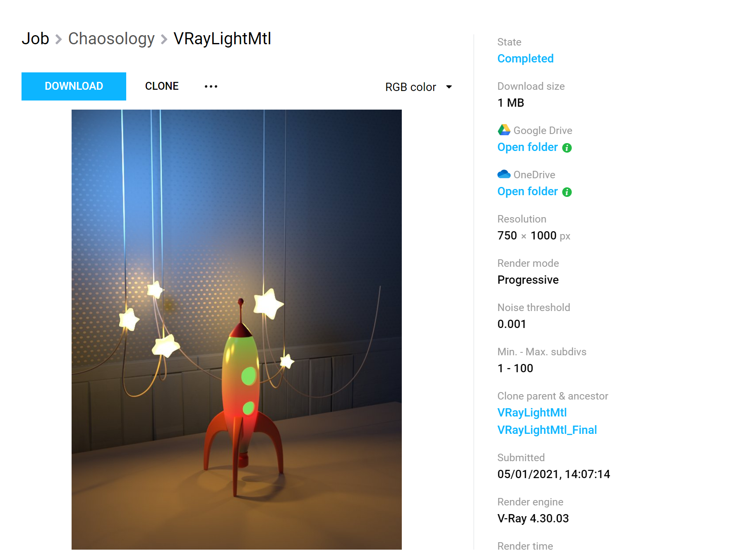Select VRayLightMtl breadcrumb title
The height and width of the screenshot is (560, 732).
point(222,38)
